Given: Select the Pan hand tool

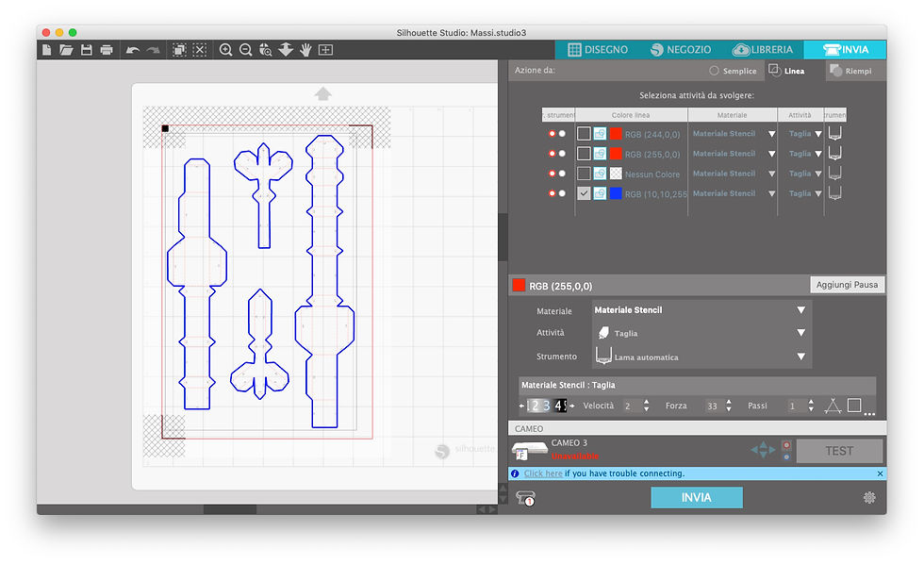Looking at the screenshot, I should coord(305,50).
